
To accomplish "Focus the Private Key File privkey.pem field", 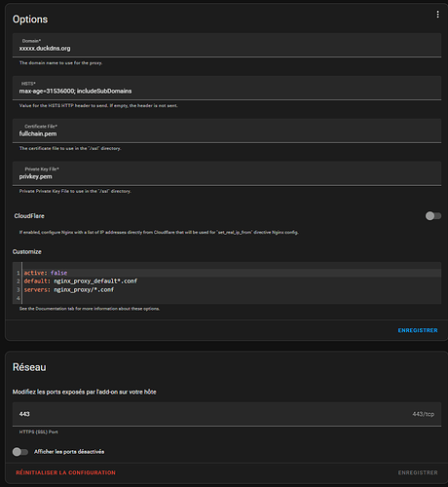I will pyautogui.click(x=227, y=173).
